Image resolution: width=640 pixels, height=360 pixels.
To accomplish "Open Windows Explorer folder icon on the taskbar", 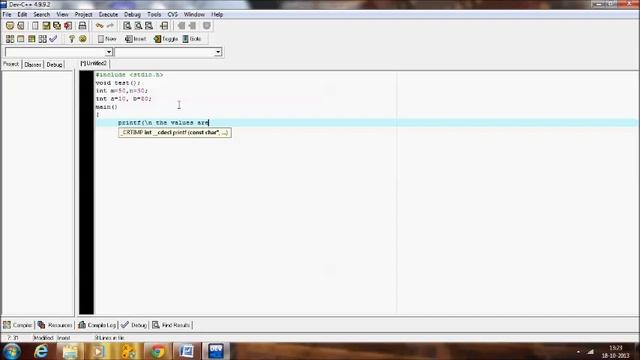I will click(70, 351).
